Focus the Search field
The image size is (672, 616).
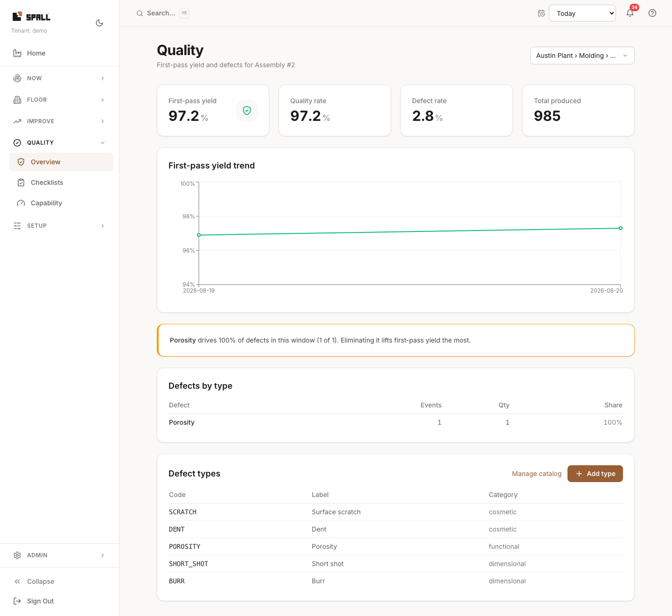162,13
